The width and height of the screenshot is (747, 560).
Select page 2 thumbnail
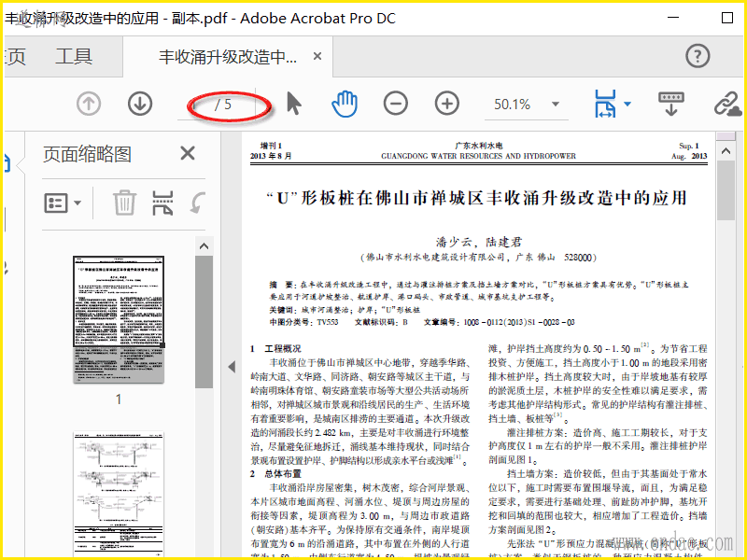coord(119,495)
